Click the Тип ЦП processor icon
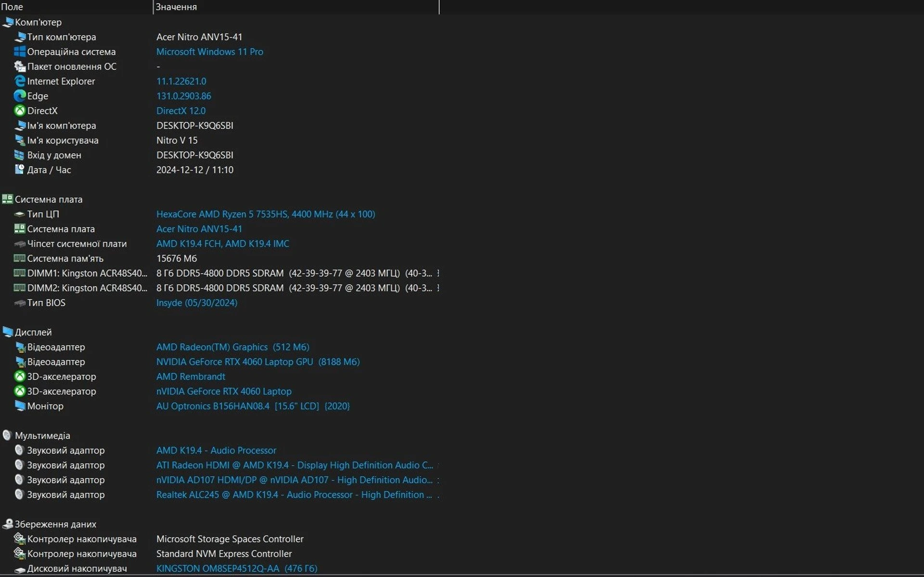The height and width of the screenshot is (577, 924). (x=20, y=214)
